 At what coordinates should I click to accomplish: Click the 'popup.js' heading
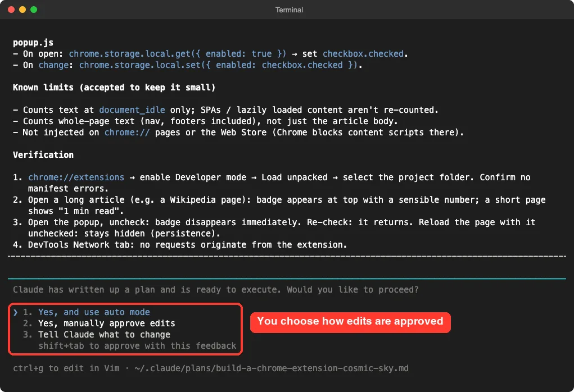tap(33, 43)
